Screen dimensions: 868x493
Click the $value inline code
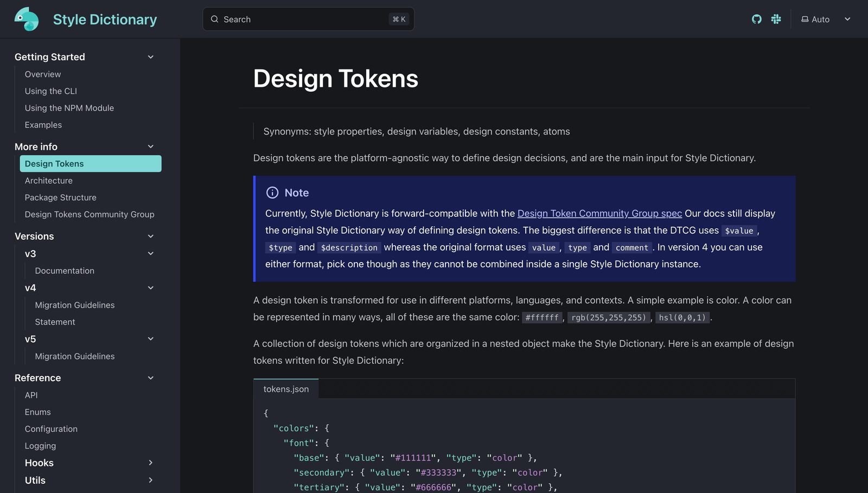[x=739, y=231]
